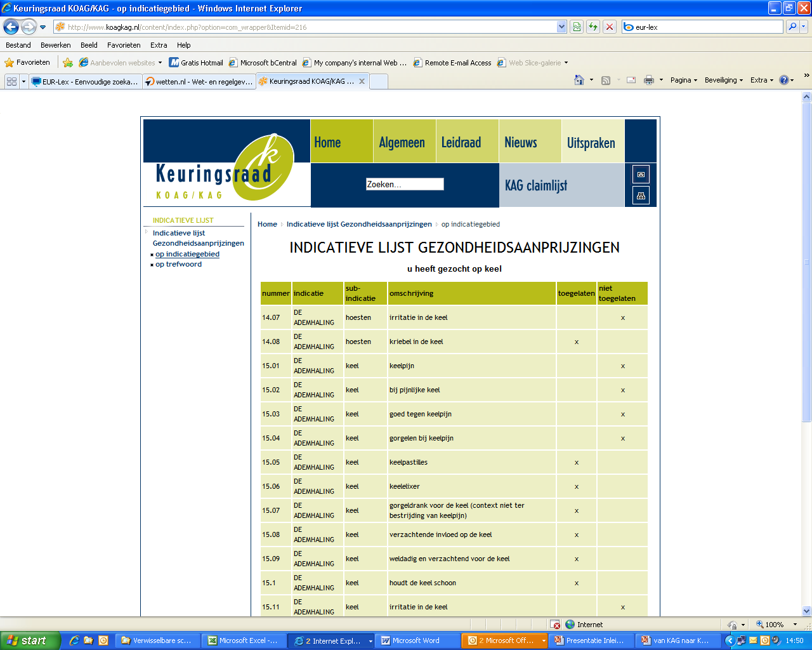The height and width of the screenshot is (650, 812).
Task: Open the Pagina dropdown menu
Action: coord(684,80)
